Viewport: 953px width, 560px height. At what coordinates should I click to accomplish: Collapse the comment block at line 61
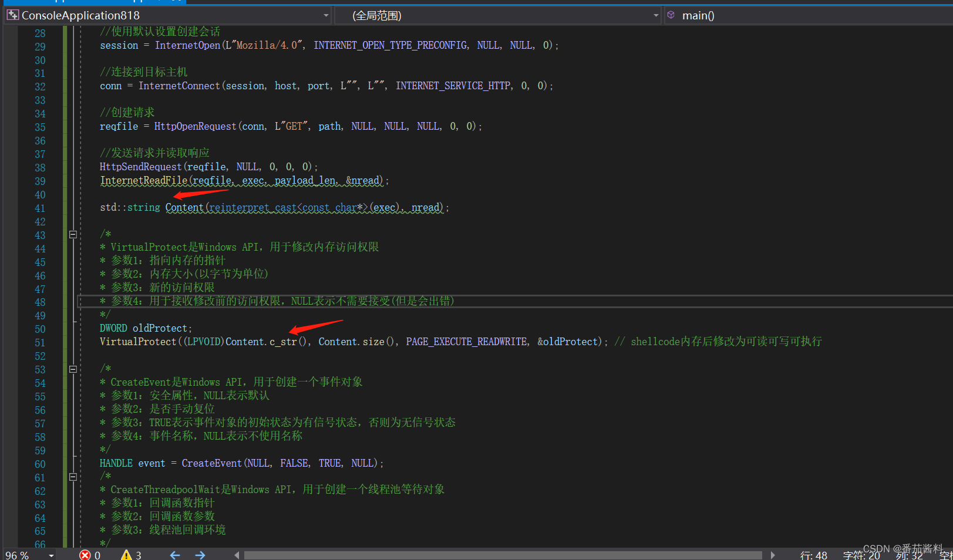(73, 477)
